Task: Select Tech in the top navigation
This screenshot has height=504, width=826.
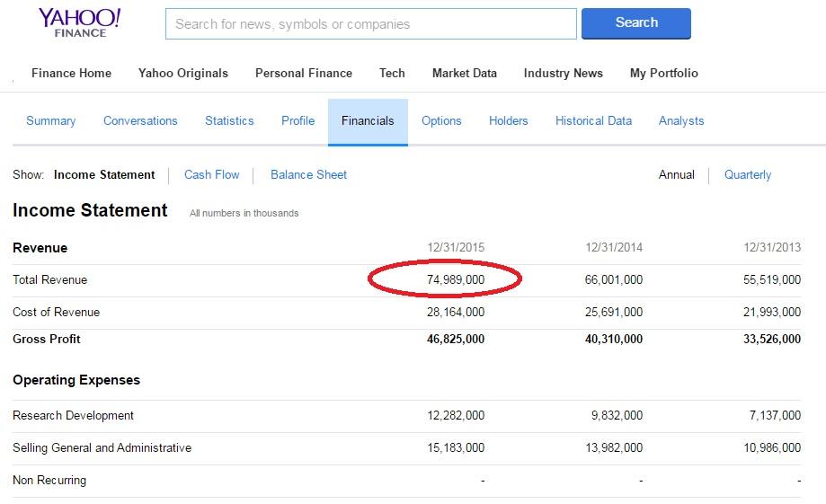Action: coord(392,74)
